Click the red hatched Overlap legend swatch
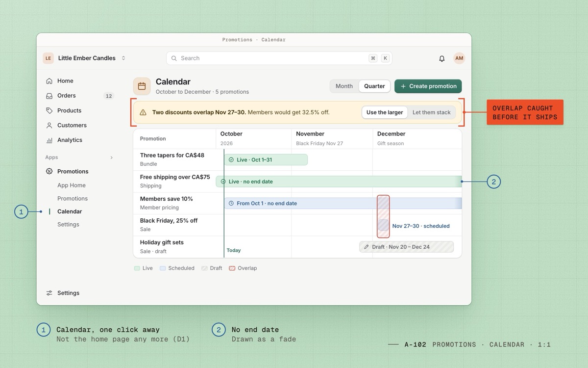Viewport: 588px width, 368px height. 232,268
